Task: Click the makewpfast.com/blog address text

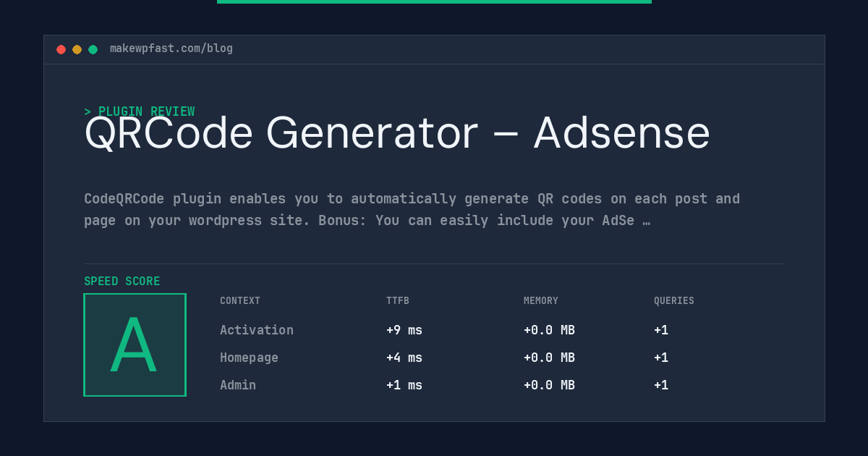Action: (171, 48)
